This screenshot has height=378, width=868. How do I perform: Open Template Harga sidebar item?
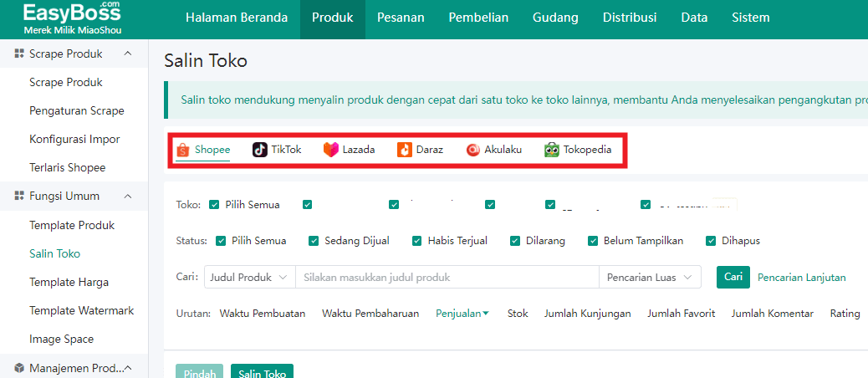pos(69,283)
